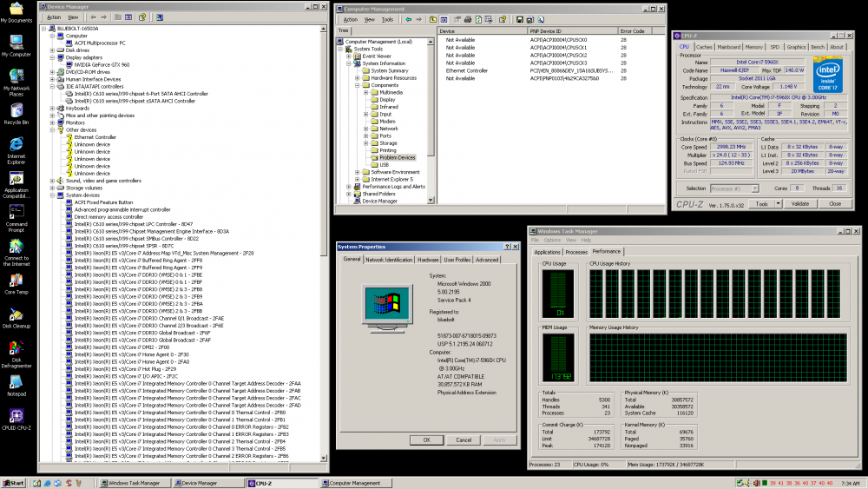The height and width of the screenshot is (489, 868).
Task: Click Device Manager scrollbar up arrow
Action: coord(323,29)
